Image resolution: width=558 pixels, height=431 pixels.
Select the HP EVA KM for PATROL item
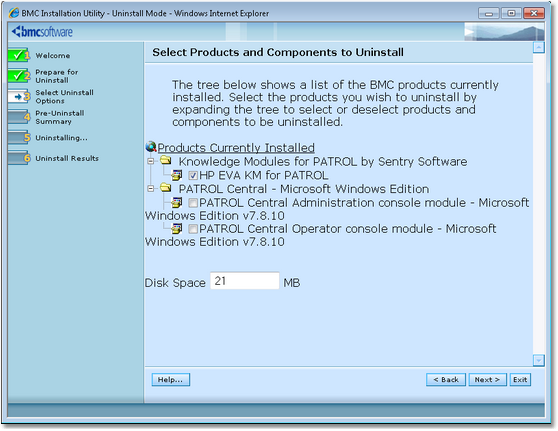(264, 175)
